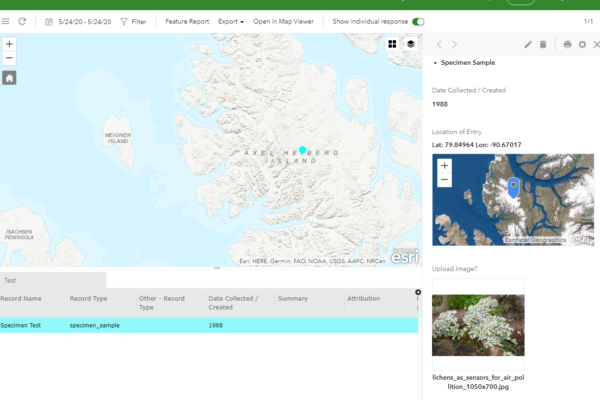Select the Test table tab
The width and height of the screenshot is (600, 400).
click(9, 281)
